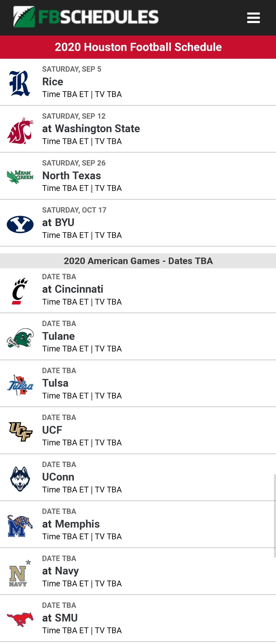Tap the Tulane Green Wave logo
The width and height of the screenshot is (276, 644).
(20, 338)
